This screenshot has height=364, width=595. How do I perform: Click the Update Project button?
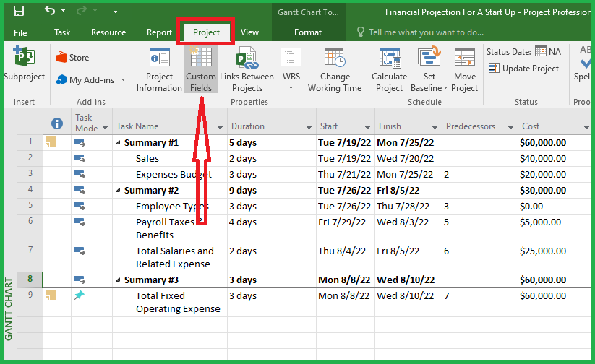[x=524, y=69]
